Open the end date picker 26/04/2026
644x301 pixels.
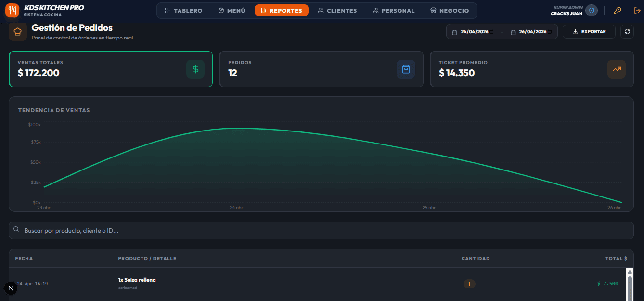(531, 32)
